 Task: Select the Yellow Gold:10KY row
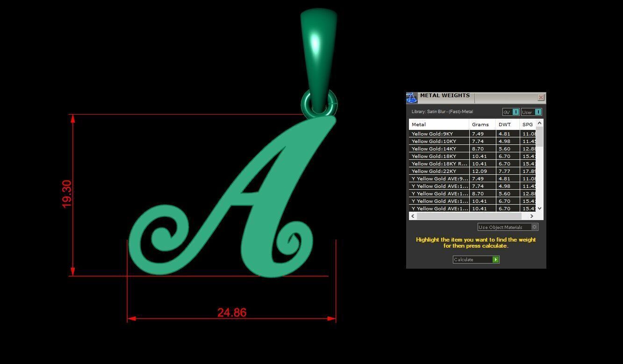[472, 141]
